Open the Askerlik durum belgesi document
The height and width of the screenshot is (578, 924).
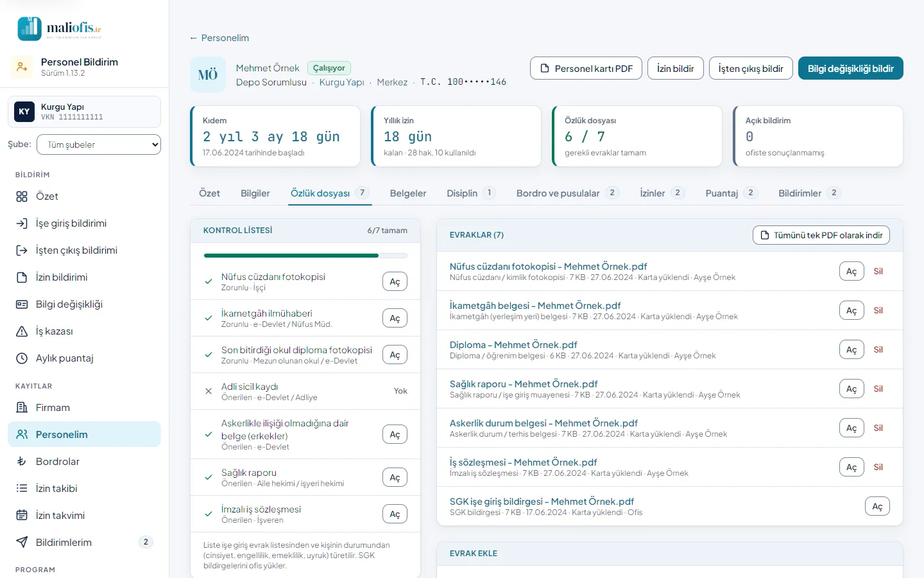point(851,428)
